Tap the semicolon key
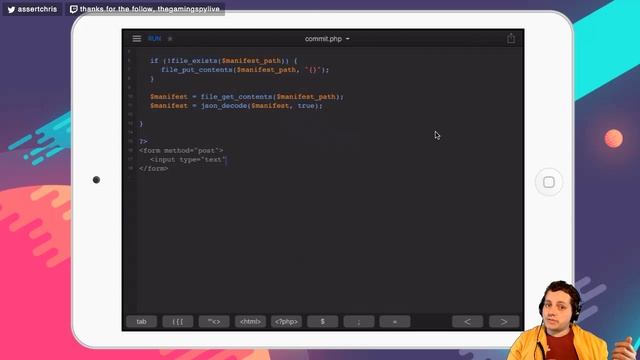 pyautogui.click(x=359, y=322)
